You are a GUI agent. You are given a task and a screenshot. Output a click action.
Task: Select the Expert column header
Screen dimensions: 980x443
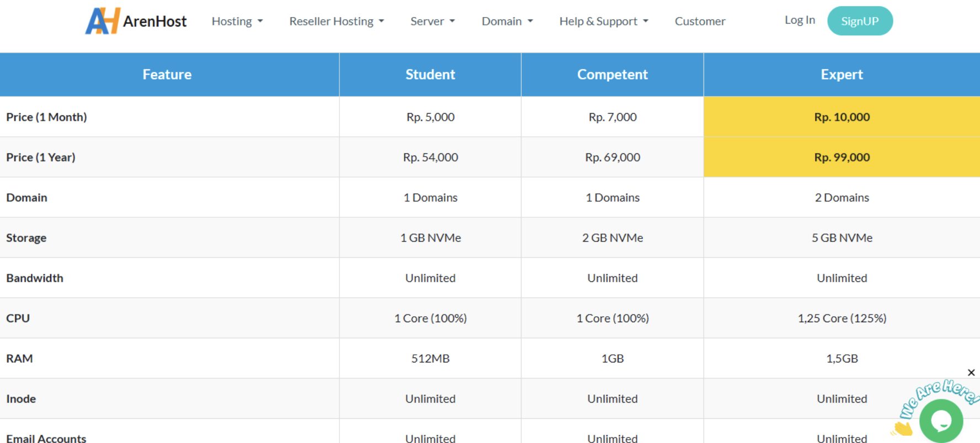841,74
